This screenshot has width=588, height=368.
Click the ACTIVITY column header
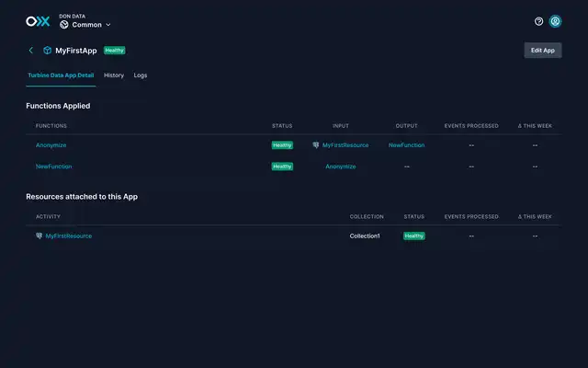48,217
